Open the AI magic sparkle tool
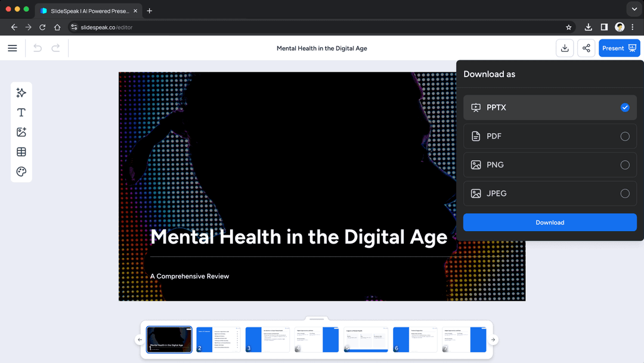This screenshot has height=363, width=644. click(21, 93)
